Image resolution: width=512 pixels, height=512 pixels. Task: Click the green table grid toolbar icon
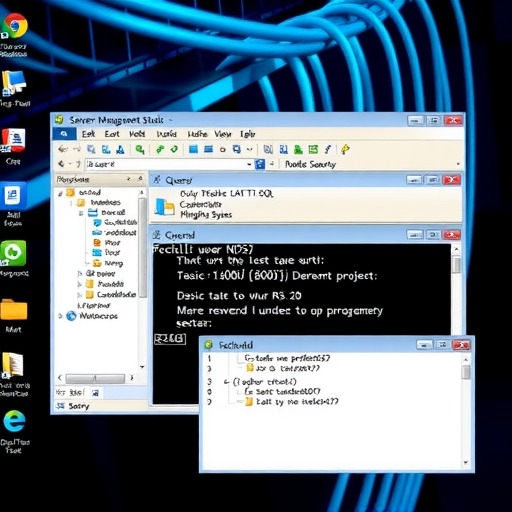[313, 149]
